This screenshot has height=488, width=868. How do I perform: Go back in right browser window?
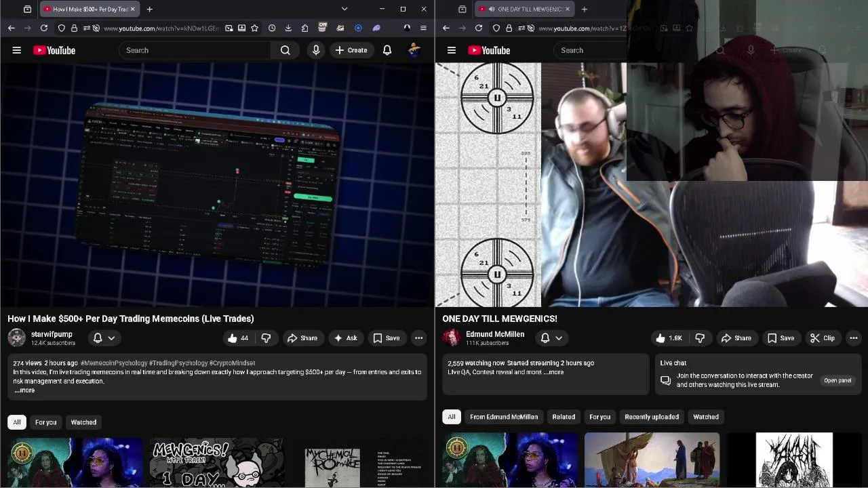tap(446, 28)
